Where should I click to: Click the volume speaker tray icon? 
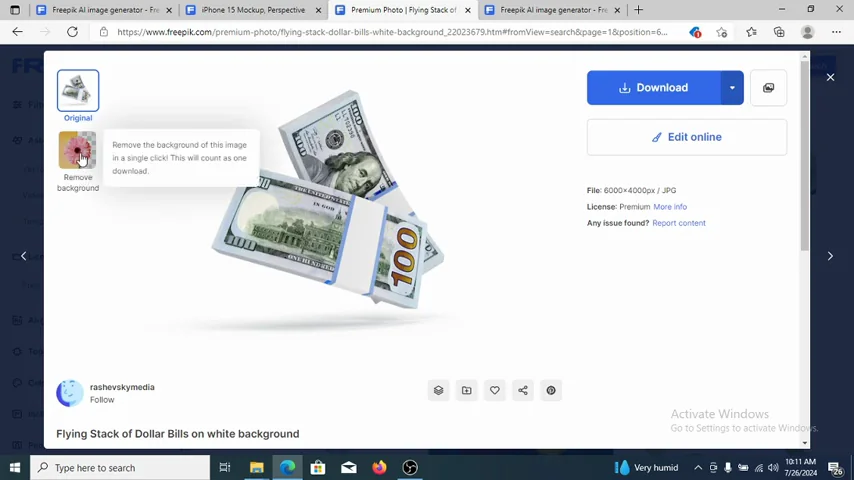[x=773, y=467]
